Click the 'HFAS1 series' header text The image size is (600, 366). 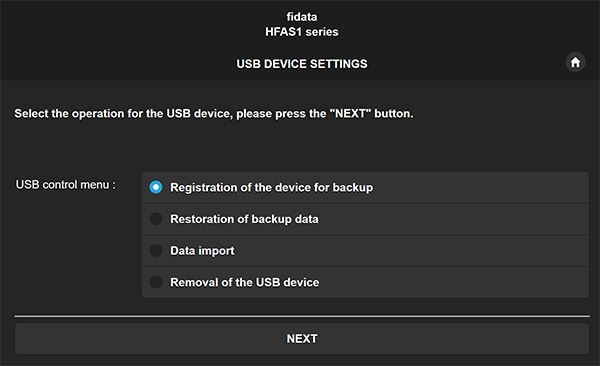tap(302, 32)
